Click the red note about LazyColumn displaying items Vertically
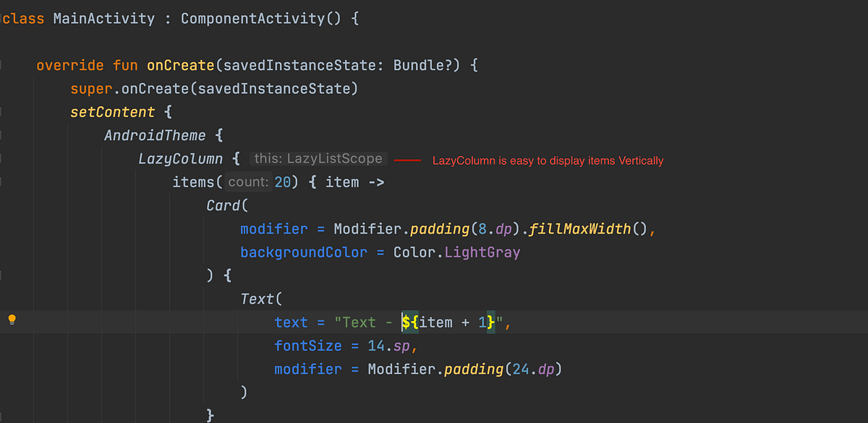This screenshot has width=868, height=423. (548, 161)
